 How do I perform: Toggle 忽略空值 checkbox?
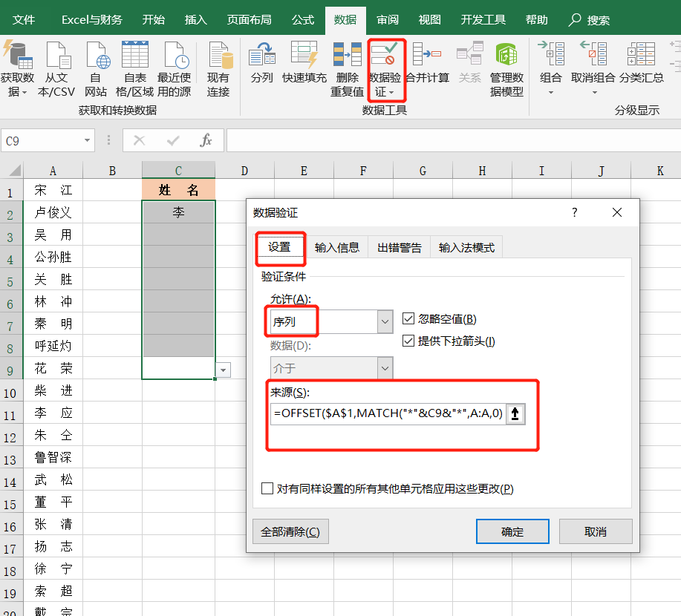pos(408,319)
